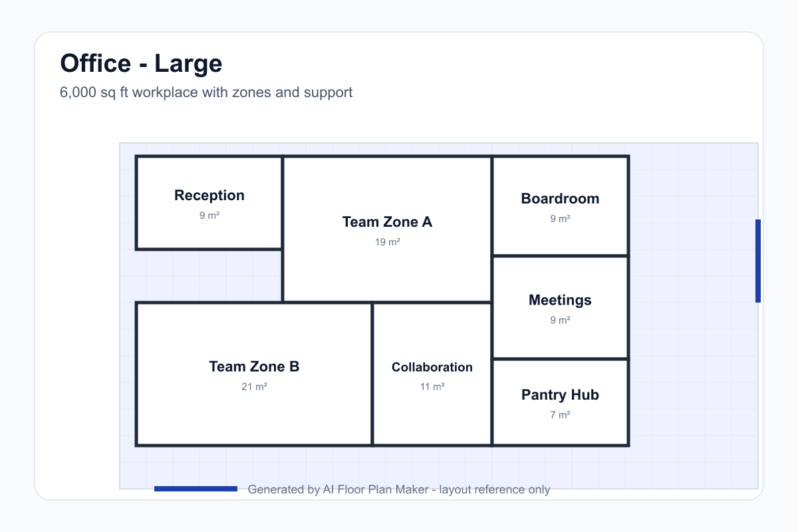Screen dimensions: 798x532
Task: Click the Meetings 9 m² area label
Action: (560, 320)
